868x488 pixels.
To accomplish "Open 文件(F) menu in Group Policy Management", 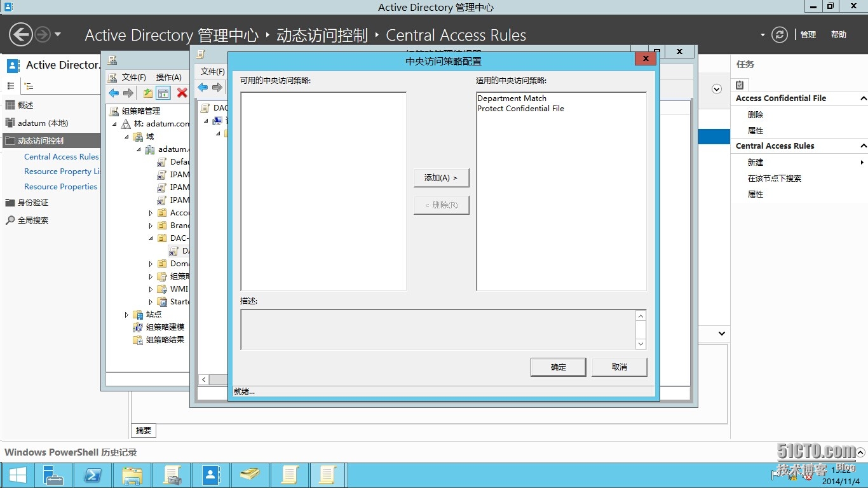I will point(133,78).
